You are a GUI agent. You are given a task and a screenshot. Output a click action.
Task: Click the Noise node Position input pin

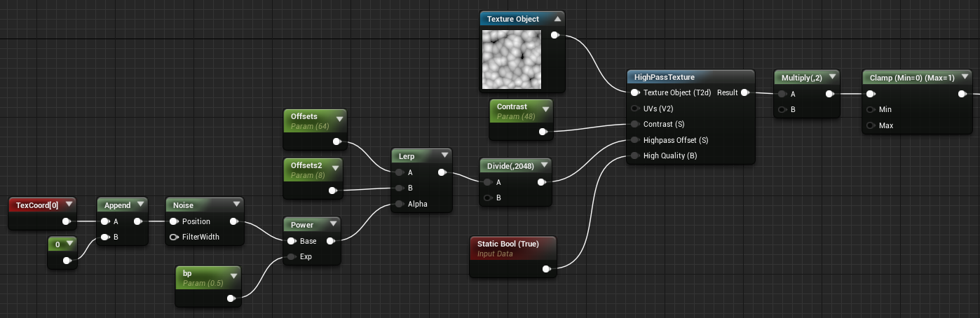(173, 221)
